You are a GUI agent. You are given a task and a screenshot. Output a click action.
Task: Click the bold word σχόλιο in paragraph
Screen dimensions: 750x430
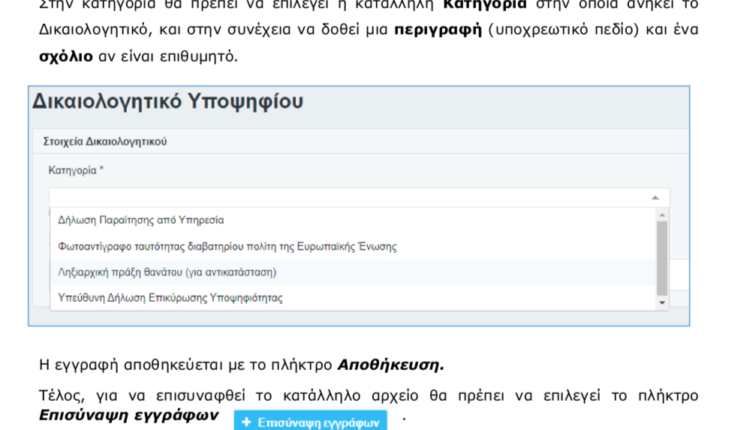(x=66, y=55)
